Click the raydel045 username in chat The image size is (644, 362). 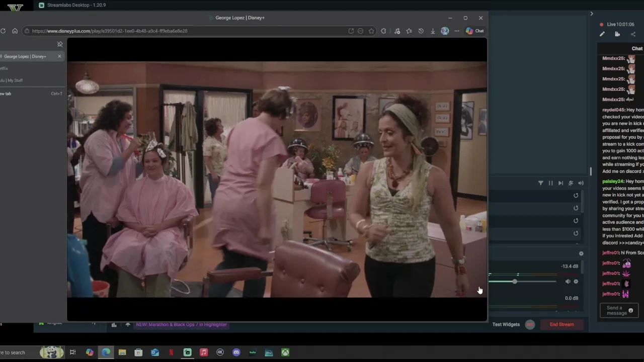tap(613, 110)
